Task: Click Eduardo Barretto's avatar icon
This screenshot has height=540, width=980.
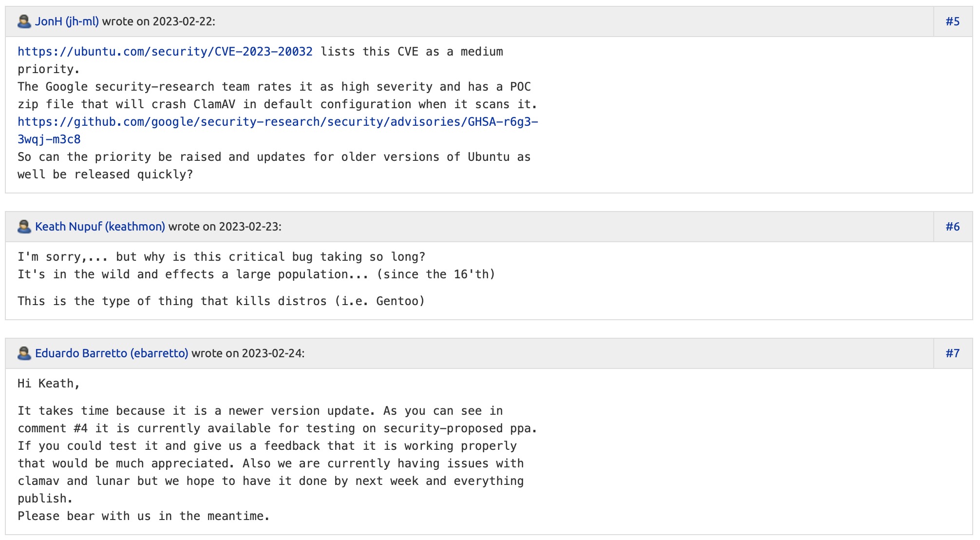Action: click(x=24, y=353)
